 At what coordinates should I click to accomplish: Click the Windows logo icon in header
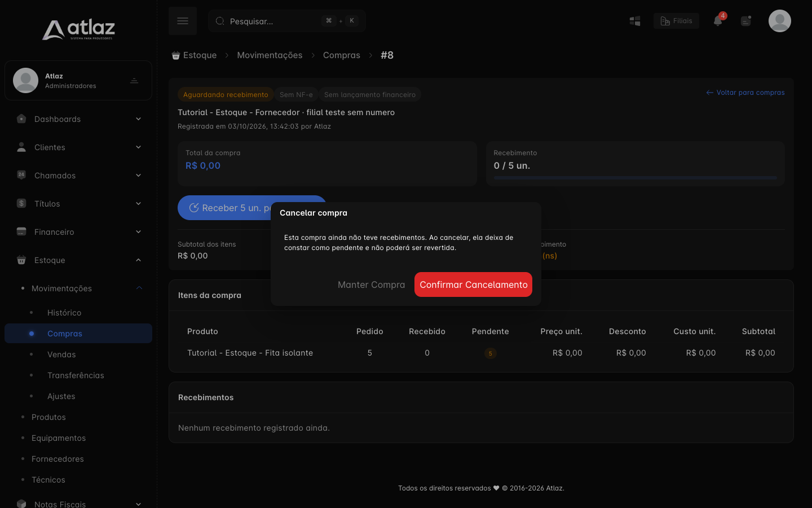[635, 21]
